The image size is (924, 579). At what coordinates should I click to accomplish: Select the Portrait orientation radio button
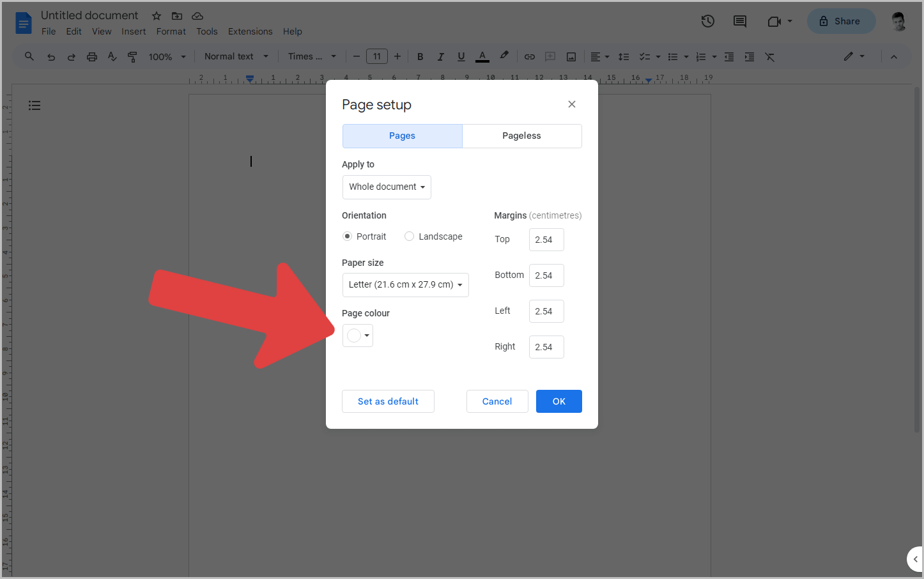pos(347,236)
